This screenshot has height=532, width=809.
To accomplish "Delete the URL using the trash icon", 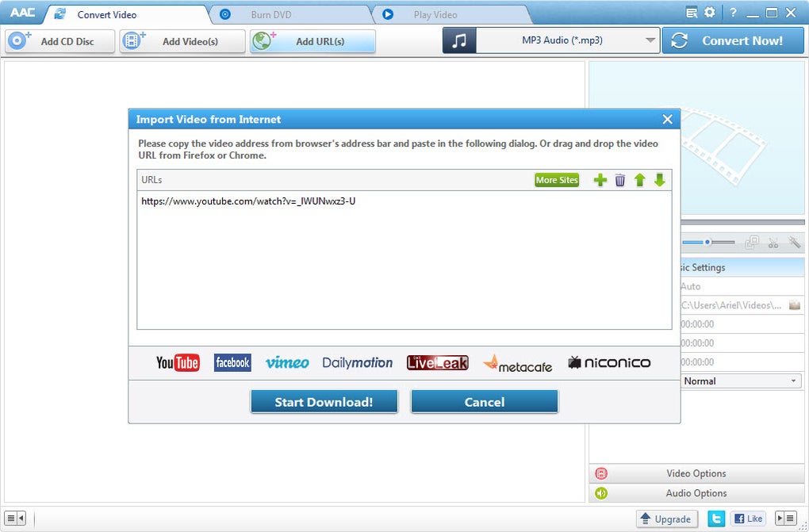I will pos(620,180).
